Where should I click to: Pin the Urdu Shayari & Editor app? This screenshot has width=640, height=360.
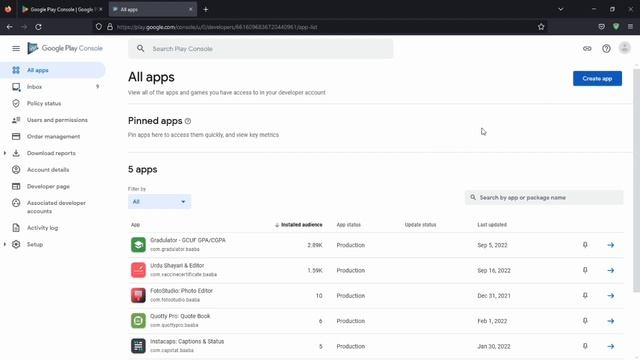(585, 270)
